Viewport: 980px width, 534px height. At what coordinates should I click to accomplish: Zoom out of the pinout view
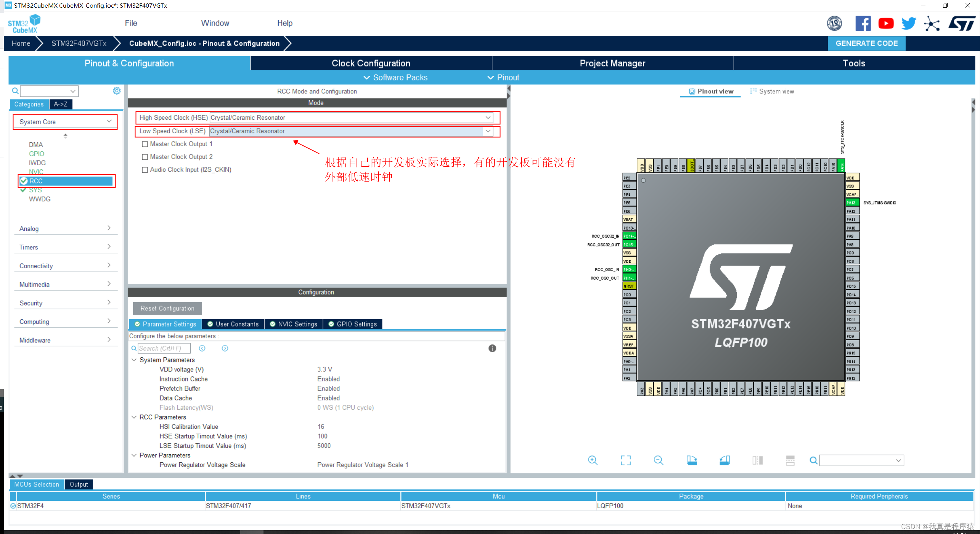tap(659, 460)
